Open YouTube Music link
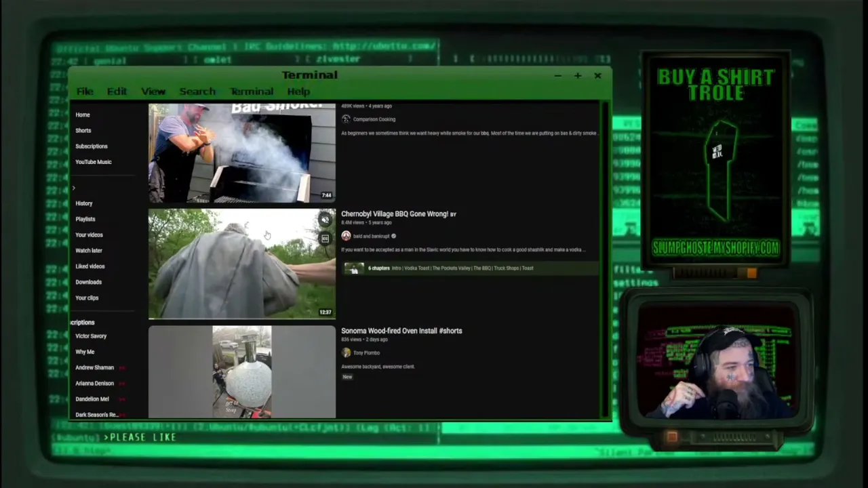868x488 pixels. coord(94,162)
